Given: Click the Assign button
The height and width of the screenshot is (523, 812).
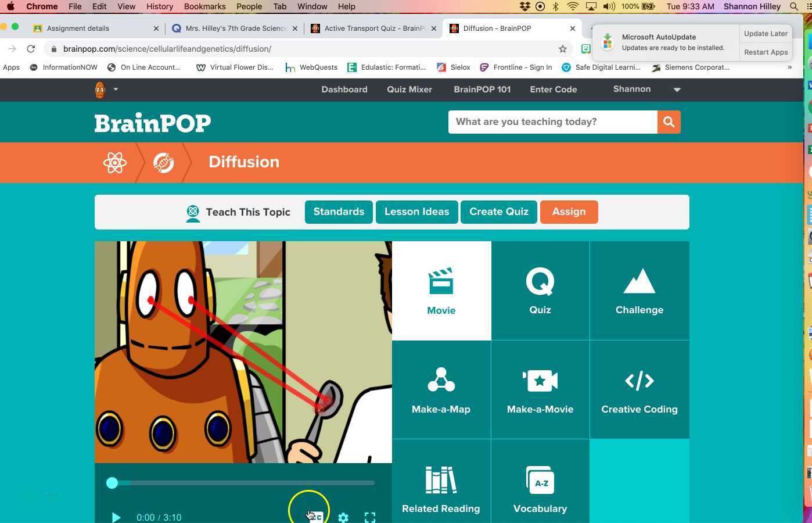Looking at the screenshot, I should (569, 212).
